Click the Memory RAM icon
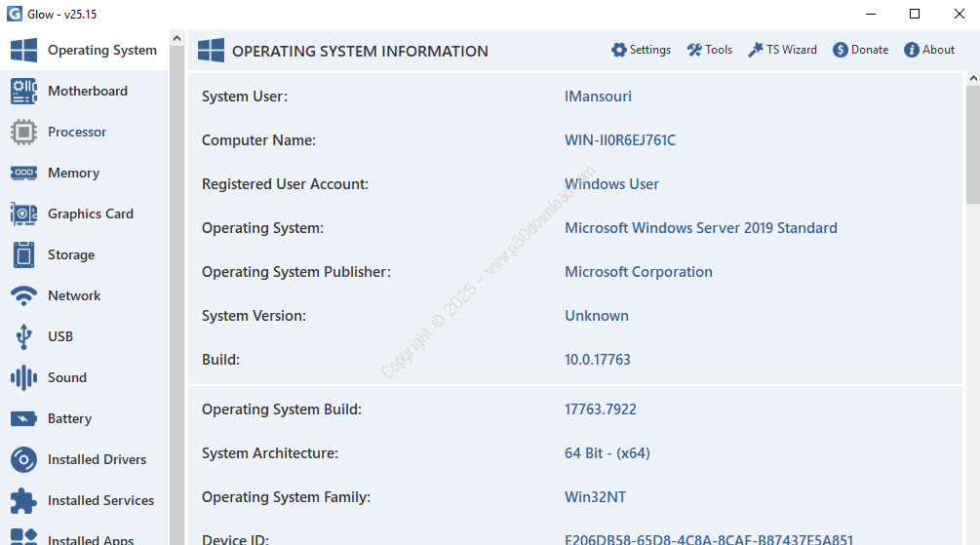This screenshot has width=980, height=545. 23,173
